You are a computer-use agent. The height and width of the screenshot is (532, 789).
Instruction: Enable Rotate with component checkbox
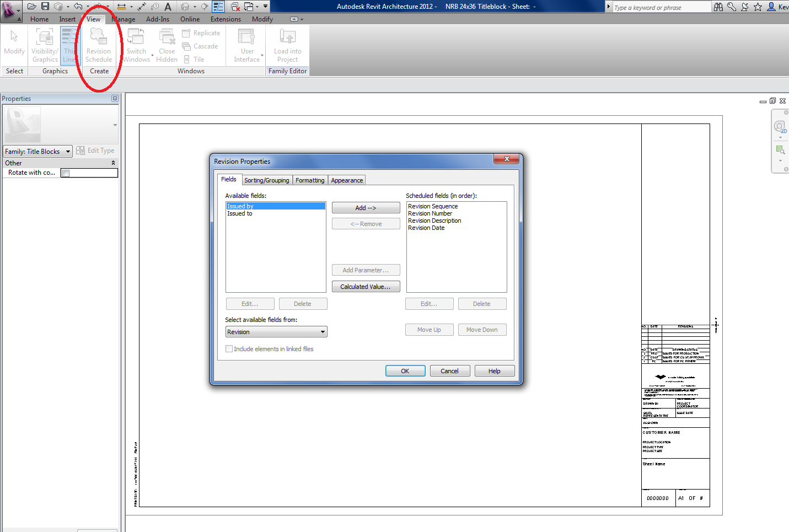(x=66, y=173)
